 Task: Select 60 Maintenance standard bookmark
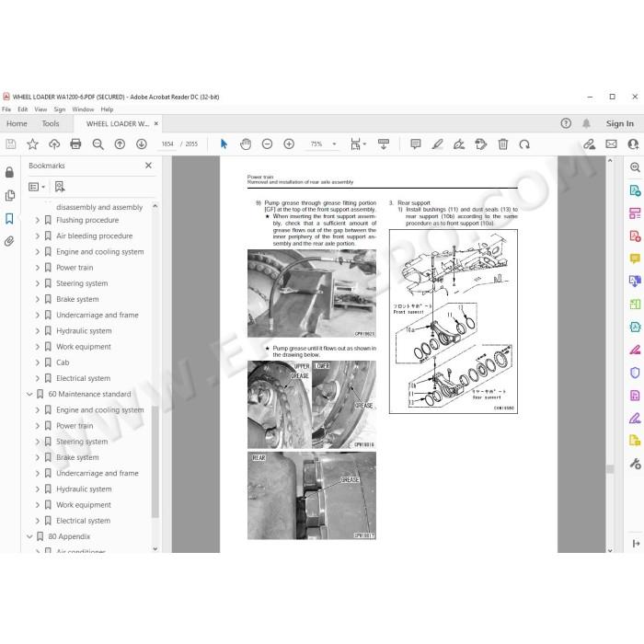pyautogui.click(x=89, y=395)
